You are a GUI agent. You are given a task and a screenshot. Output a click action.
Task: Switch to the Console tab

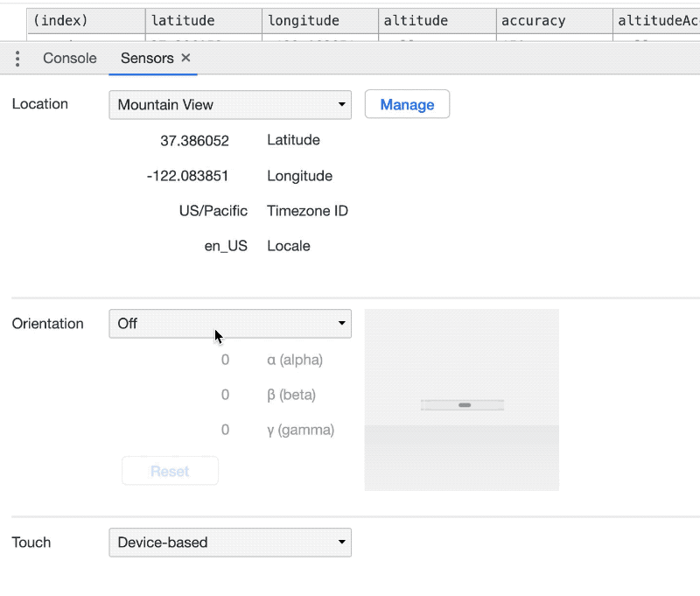click(69, 58)
